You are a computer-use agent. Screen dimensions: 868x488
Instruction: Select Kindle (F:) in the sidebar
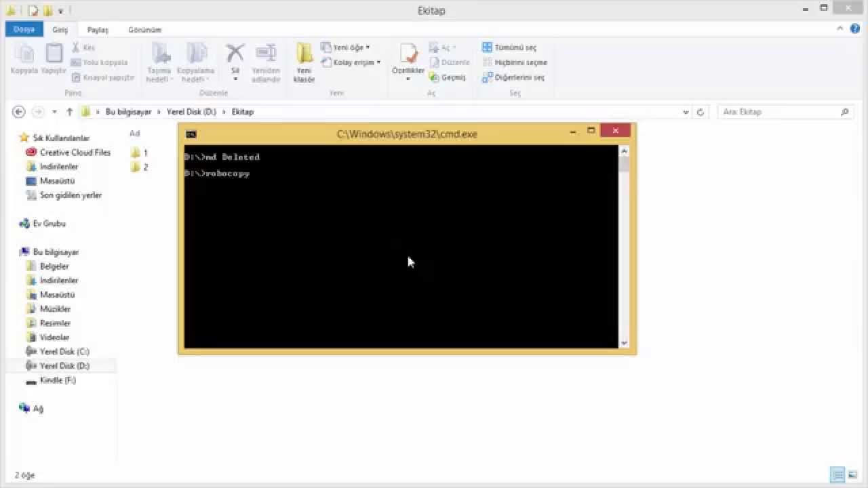coord(51,380)
